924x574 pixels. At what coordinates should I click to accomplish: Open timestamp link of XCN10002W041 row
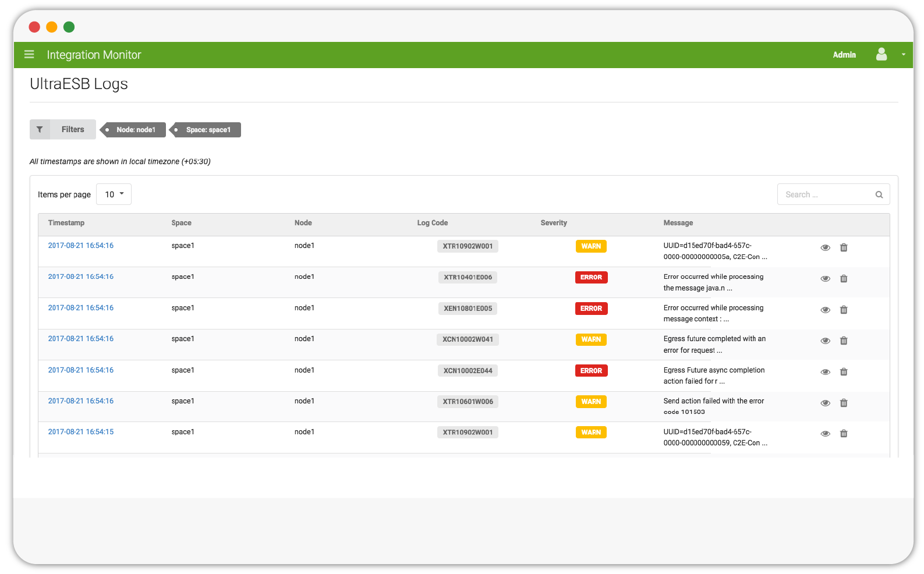click(81, 339)
